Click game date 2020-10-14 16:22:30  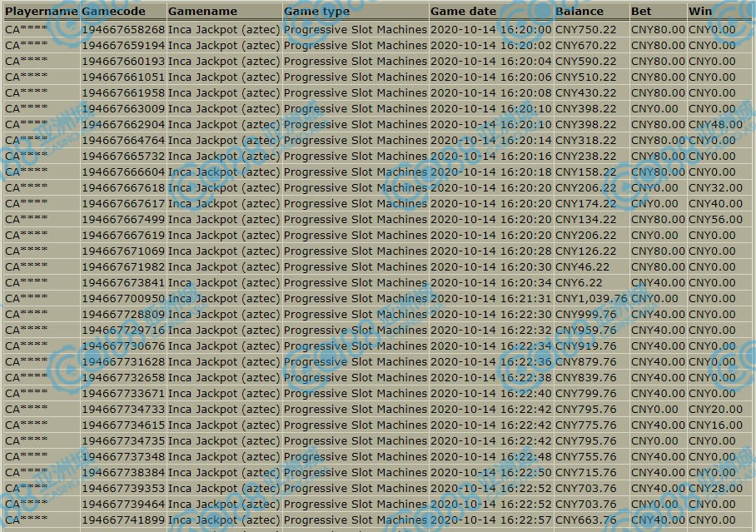[491, 315]
